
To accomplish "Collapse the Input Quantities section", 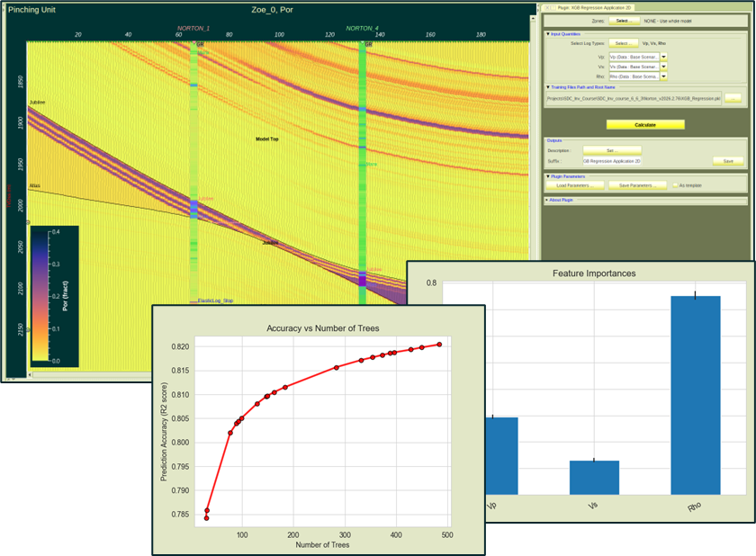I will (548, 33).
